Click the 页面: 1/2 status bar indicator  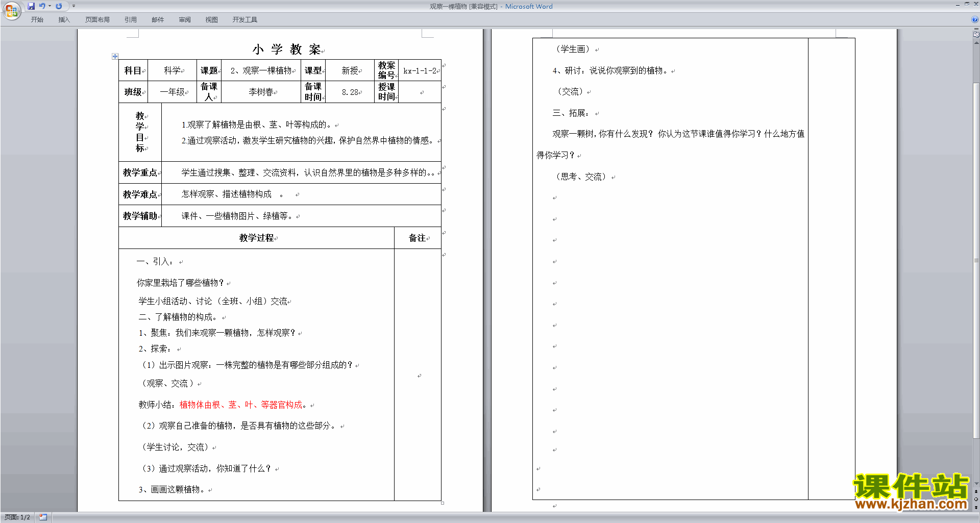[x=17, y=517]
